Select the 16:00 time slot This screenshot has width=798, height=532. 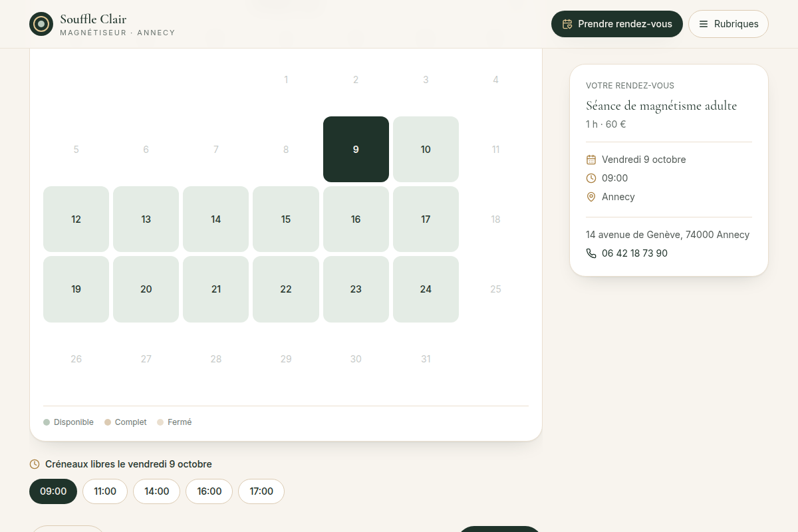[209, 491]
